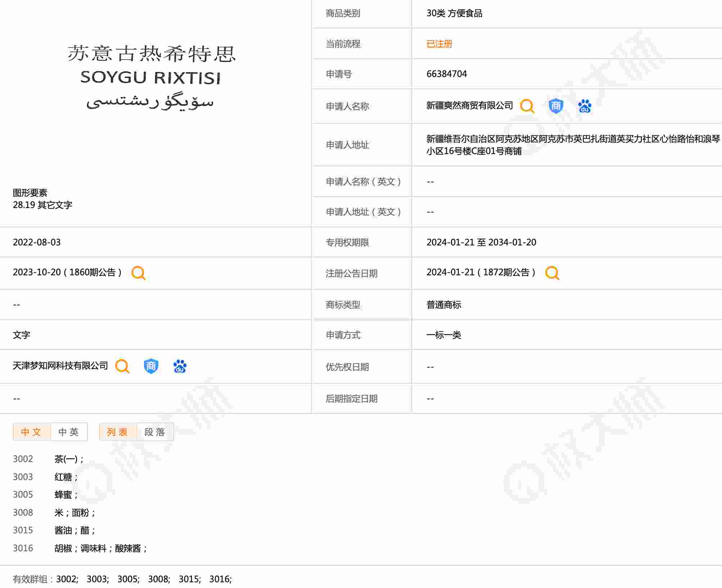Click search icon beside 新疆爽然商贸有限公司
The width and height of the screenshot is (722, 588).
[x=527, y=106]
